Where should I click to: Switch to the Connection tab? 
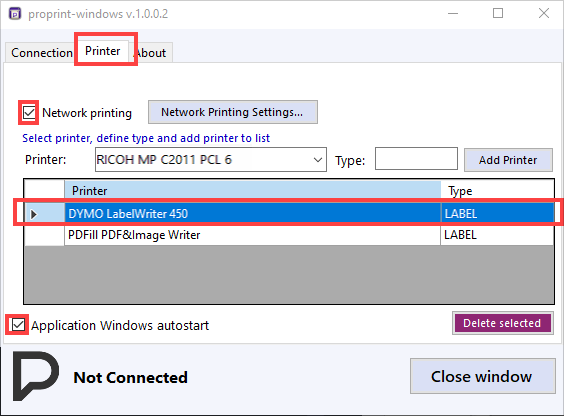point(42,53)
